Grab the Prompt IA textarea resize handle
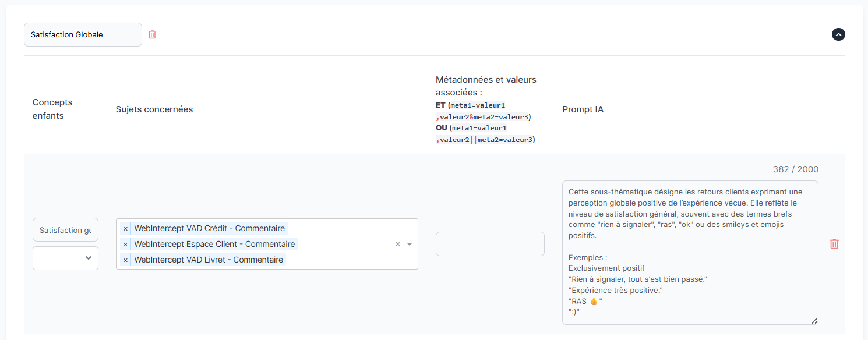Image resolution: width=868 pixels, height=340 pixels. 814,320
